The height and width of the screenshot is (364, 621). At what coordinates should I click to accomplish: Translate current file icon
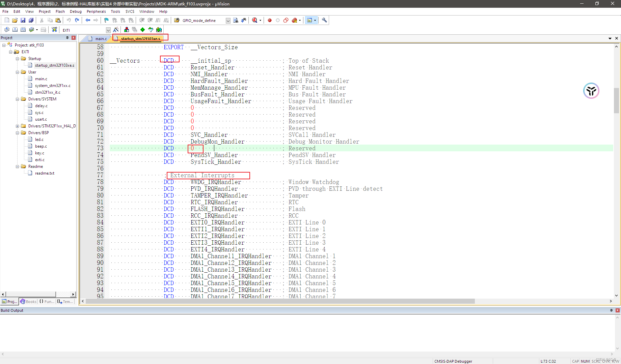tap(7, 30)
